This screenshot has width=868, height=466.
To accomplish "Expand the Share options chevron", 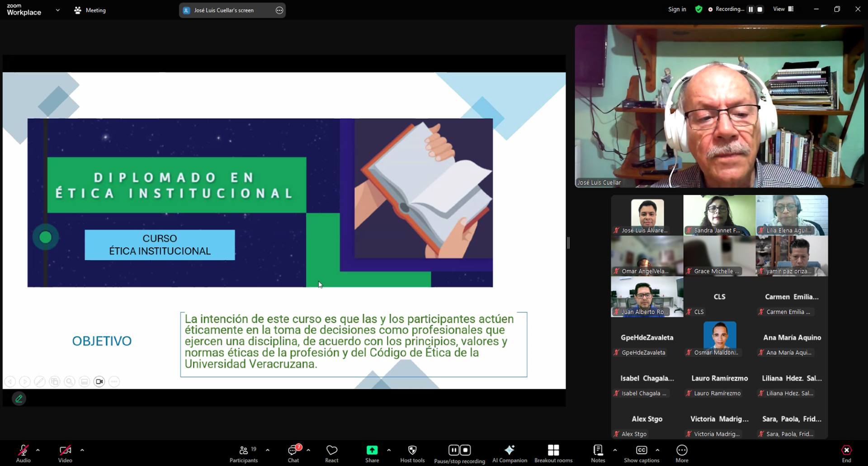I will pos(389,450).
